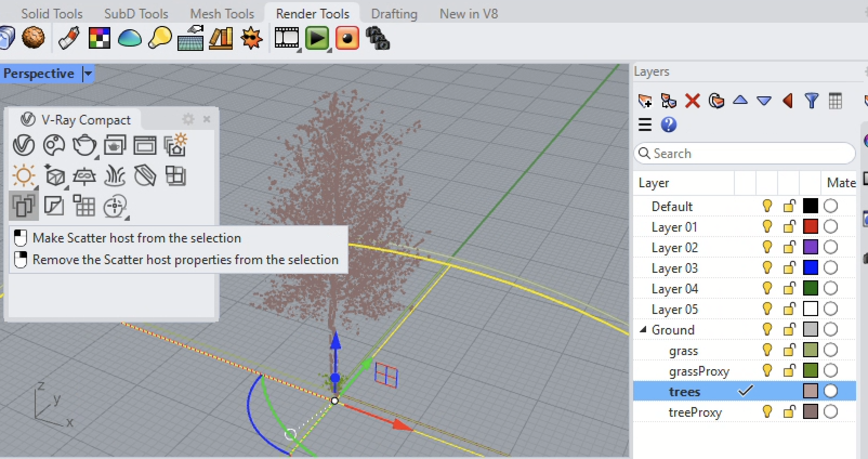Click the red X delete layer icon
868x459 pixels.
point(692,101)
